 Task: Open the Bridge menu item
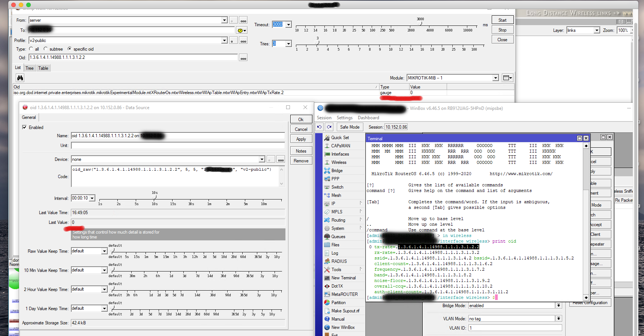click(337, 171)
